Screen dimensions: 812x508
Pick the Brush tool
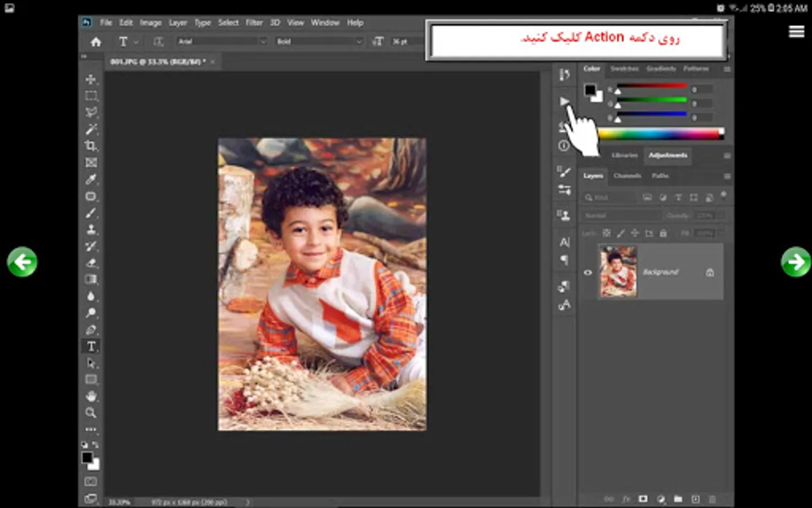coord(91,213)
